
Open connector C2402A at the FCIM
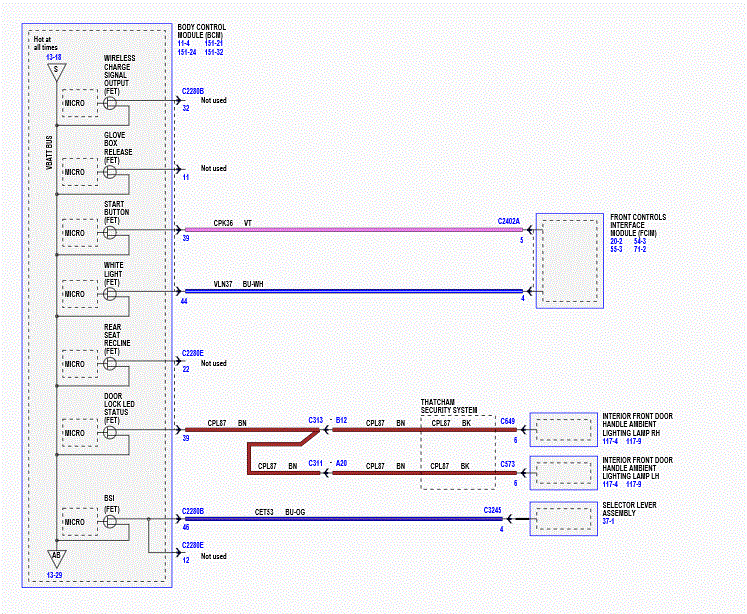tap(509, 221)
